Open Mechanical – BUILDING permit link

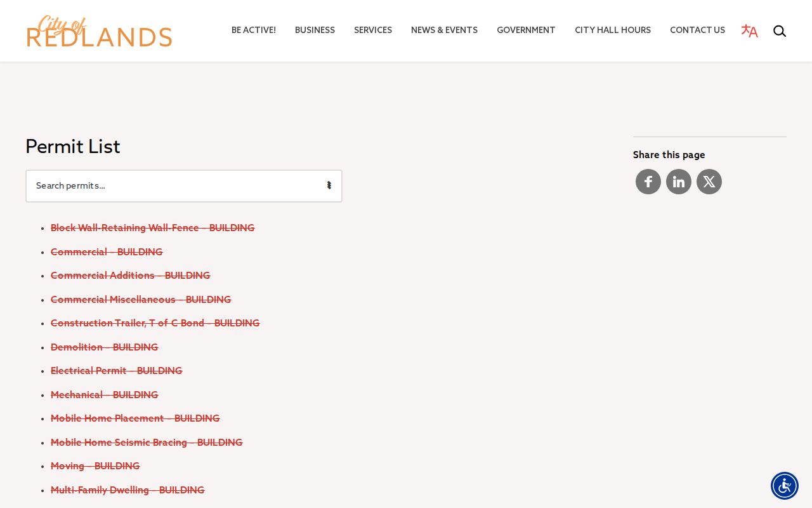click(105, 395)
